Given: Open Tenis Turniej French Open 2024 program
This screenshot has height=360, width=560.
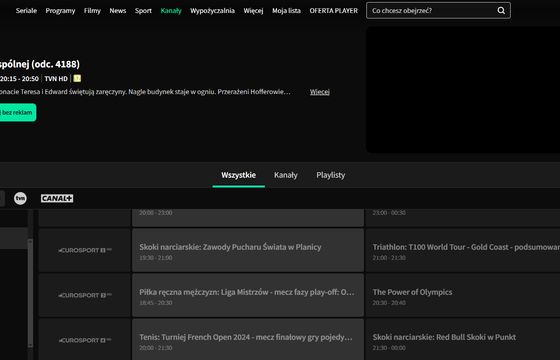Looking at the screenshot, I should point(248,339).
